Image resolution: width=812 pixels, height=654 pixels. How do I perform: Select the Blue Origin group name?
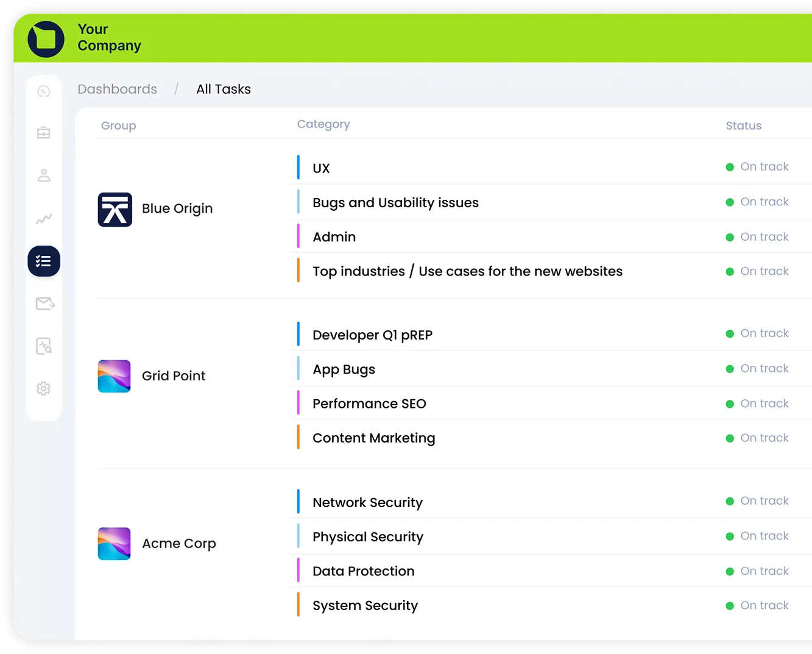[x=177, y=208]
